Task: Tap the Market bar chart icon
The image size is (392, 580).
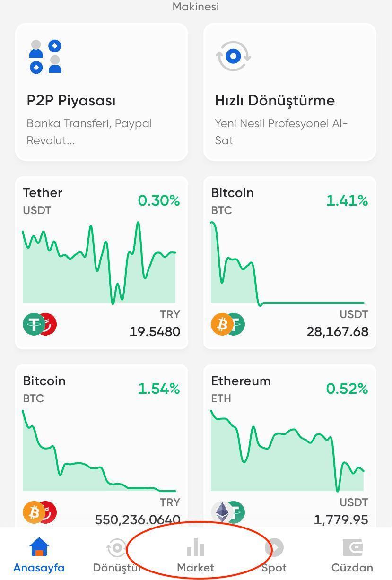Action: point(196,547)
